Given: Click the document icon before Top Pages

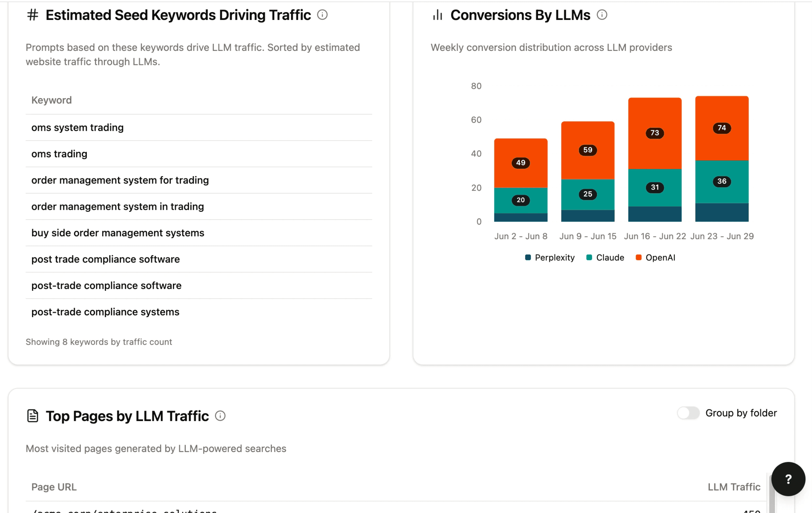Looking at the screenshot, I should pos(33,415).
